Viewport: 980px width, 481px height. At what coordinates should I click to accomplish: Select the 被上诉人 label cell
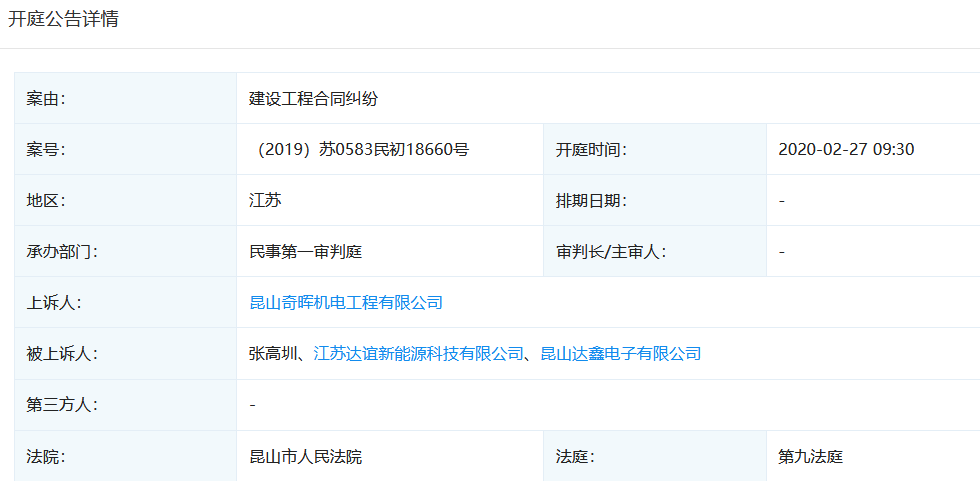[x=126, y=354]
